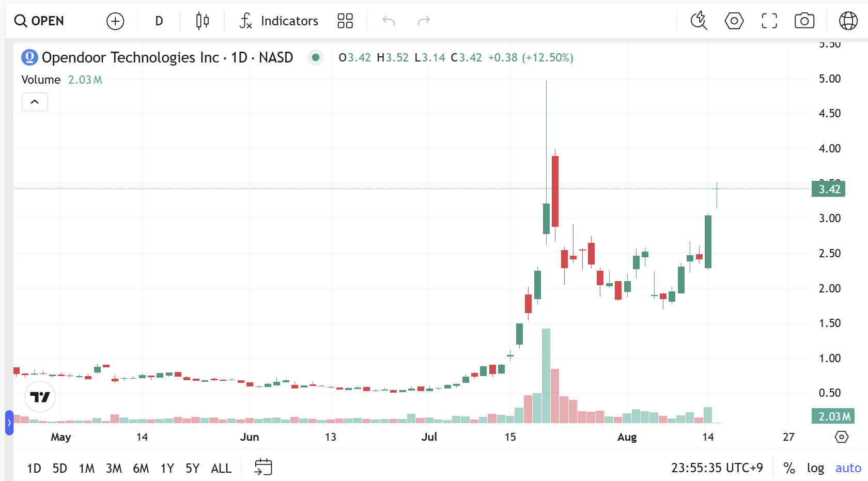Viewport: 868px width, 481px height.
Task: Open the Indicators menu
Action: (x=278, y=21)
